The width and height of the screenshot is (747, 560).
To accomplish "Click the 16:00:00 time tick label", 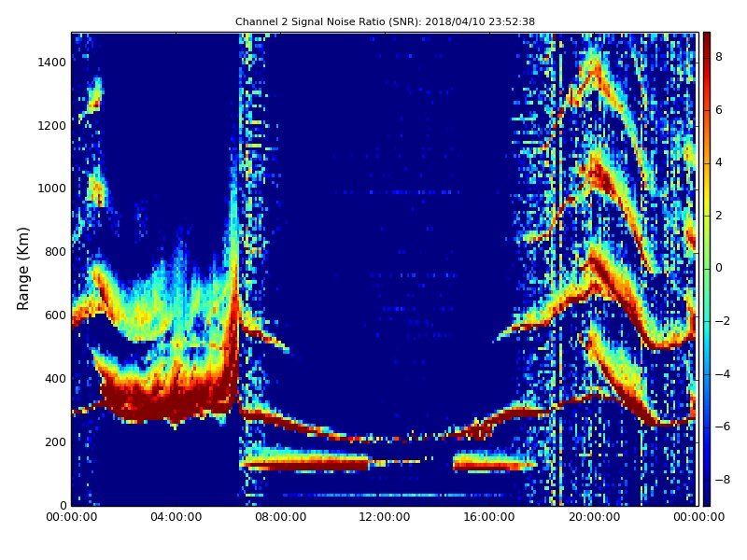I will click(489, 517).
